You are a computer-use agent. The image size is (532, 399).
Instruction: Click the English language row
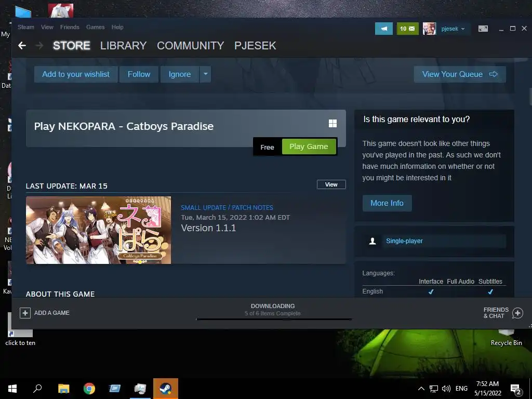click(434, 292)
